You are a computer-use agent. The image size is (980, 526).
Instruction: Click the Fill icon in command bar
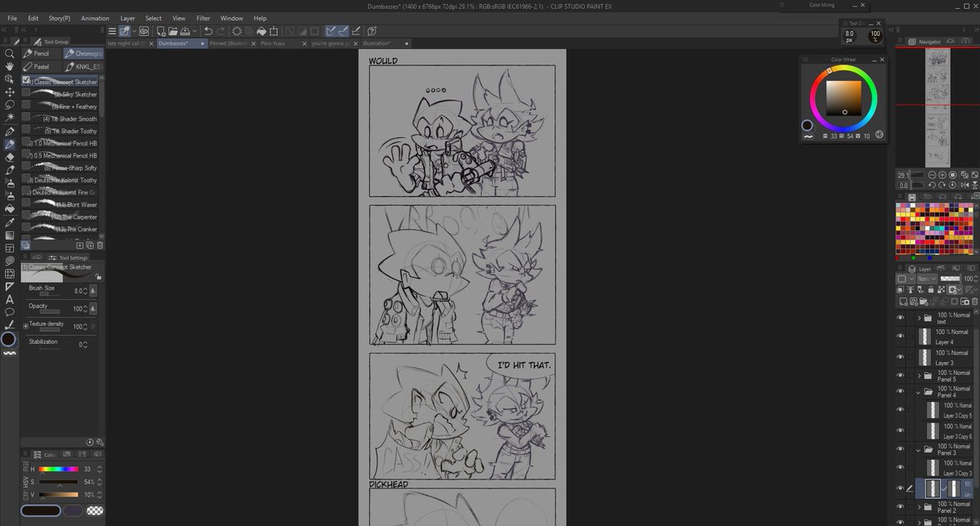point(261,31)
